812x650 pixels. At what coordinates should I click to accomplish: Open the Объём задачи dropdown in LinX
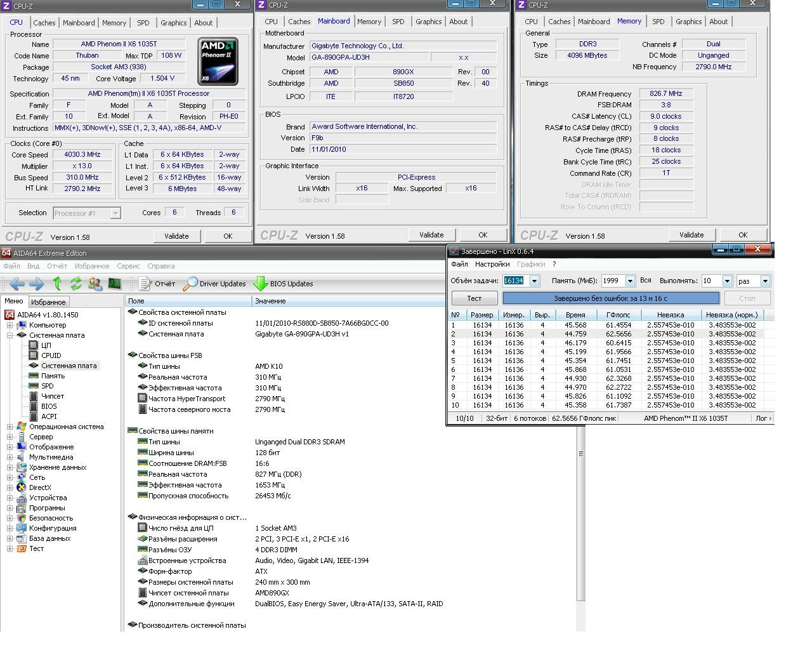(x=534, y=281)
